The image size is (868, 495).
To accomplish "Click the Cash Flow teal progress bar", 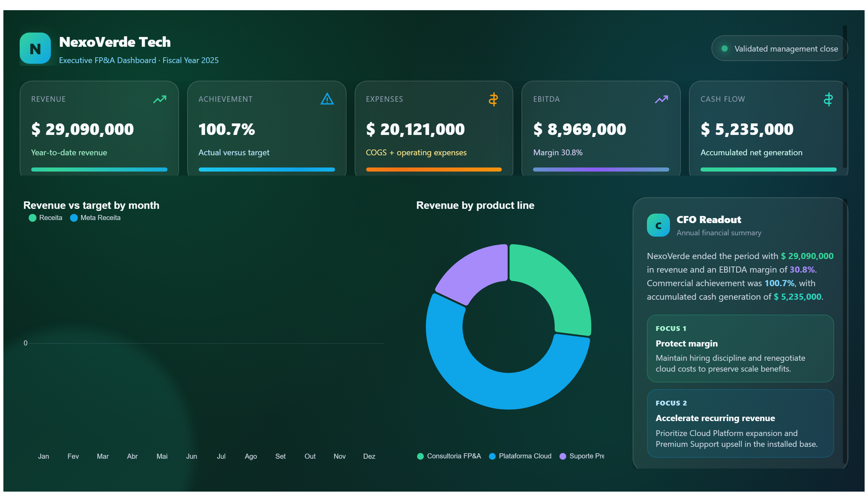I will (x=768, y=169).
